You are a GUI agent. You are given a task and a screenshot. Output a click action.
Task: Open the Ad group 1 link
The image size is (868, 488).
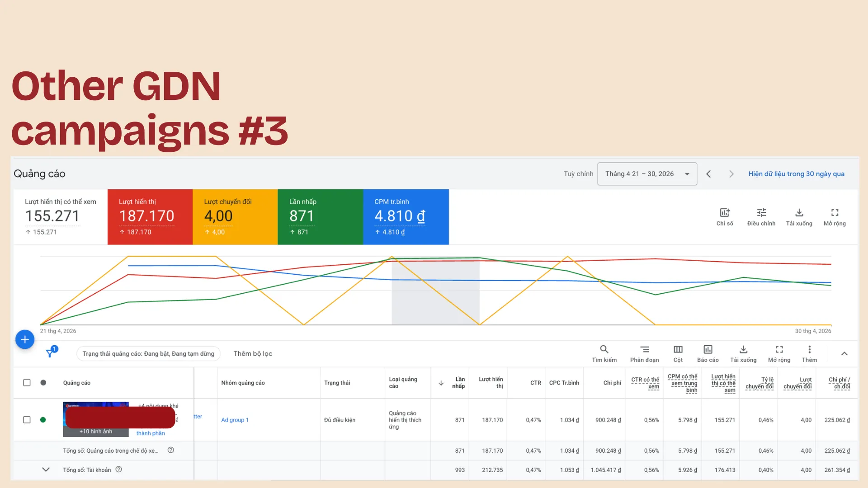pyautogui.click(x=235, y=420)
